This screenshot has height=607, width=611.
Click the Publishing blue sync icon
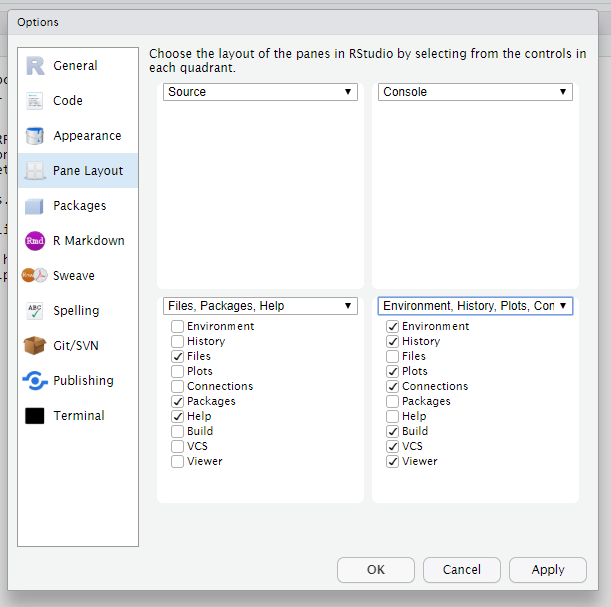click(x=35, y=381)
